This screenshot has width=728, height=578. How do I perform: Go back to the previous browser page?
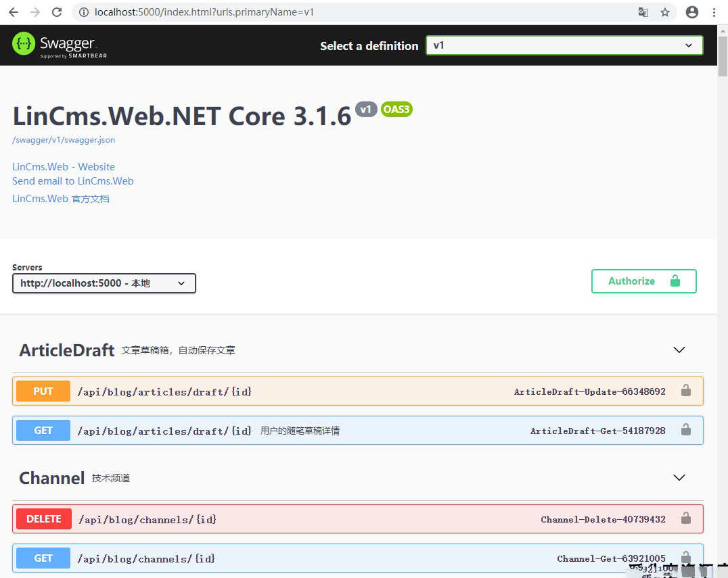(x=14, y=12)
